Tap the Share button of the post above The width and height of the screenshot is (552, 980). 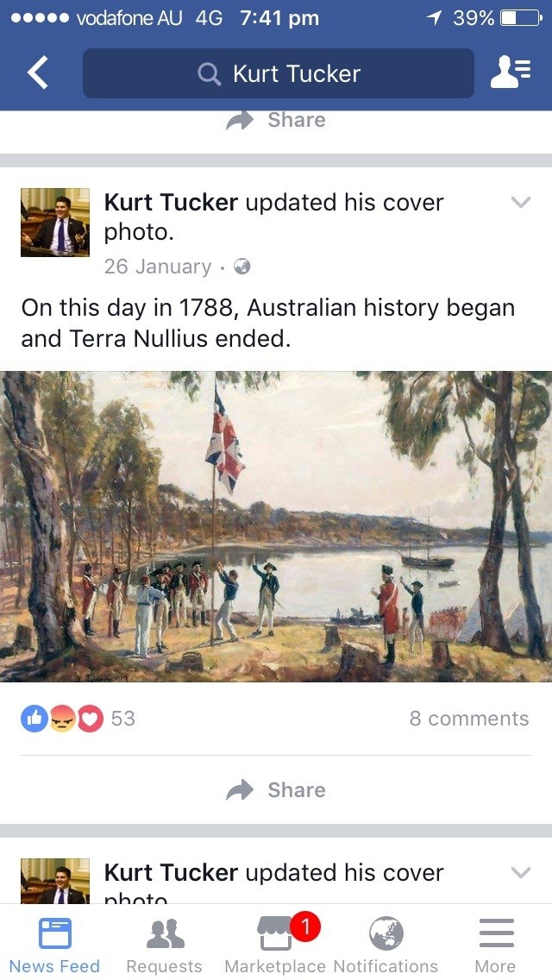[x=276, y=120]
